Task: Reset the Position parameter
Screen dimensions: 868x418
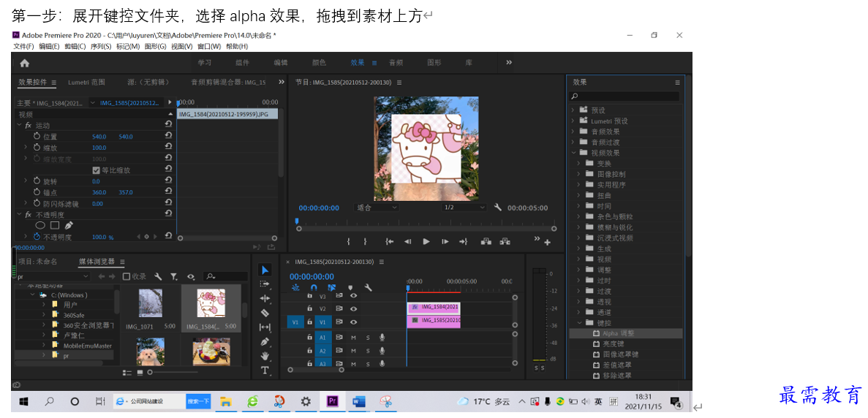Action: click(169, 136)
